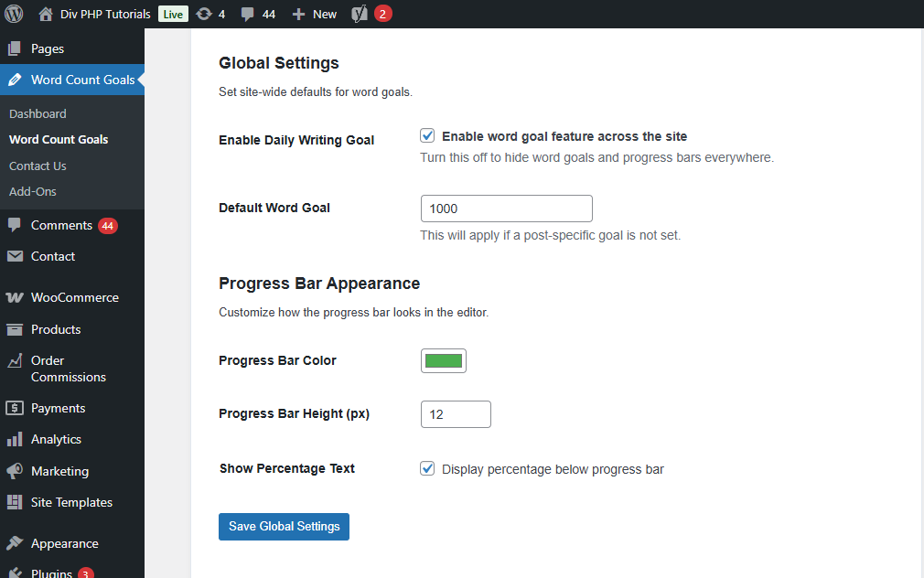The image size is (924, 578).
Task: Open the Add-Ons submenu item
Action: [x=33, y=191]
